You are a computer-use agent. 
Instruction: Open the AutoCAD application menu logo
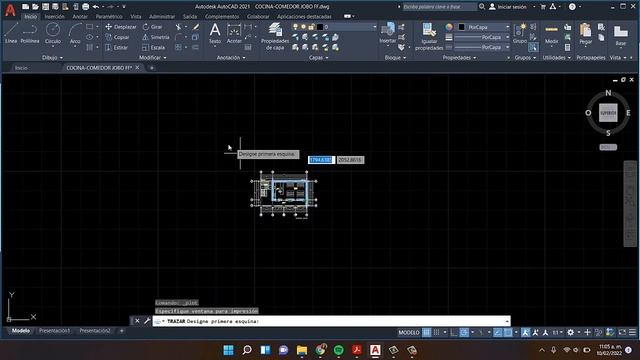pos(10,10)
